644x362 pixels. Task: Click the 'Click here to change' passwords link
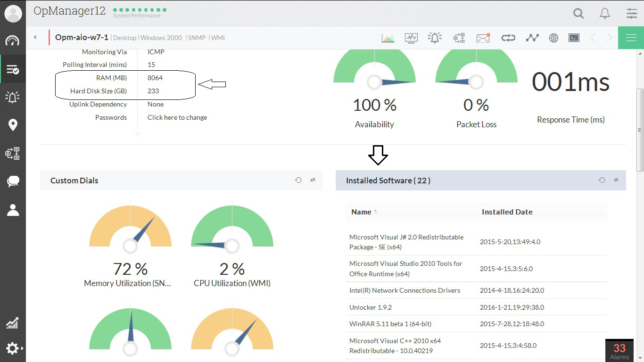click(177, 117)
